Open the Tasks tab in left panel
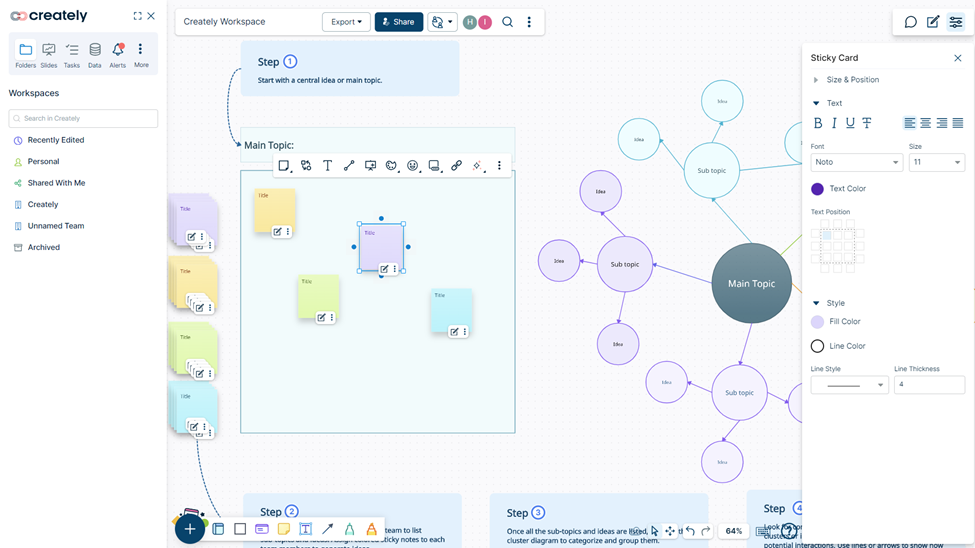 [72, 55]
